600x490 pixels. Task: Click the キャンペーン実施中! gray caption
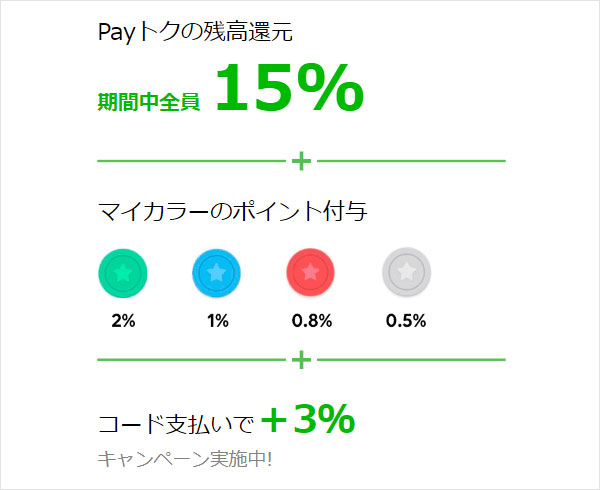[x=185, y=459]
